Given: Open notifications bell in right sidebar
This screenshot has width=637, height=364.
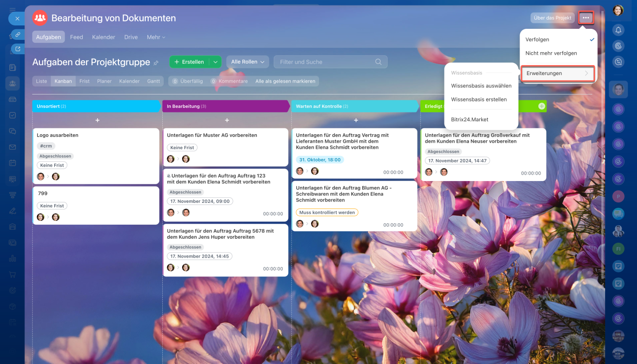Looking at the screenshot, I should coord(618,30).
